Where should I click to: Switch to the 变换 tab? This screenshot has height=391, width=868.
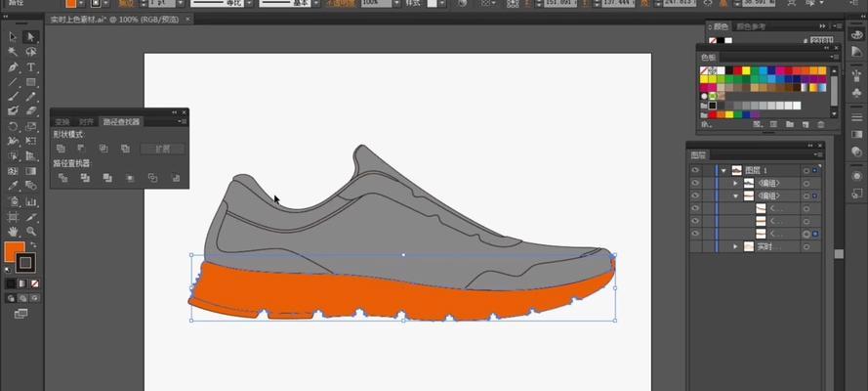62,122
